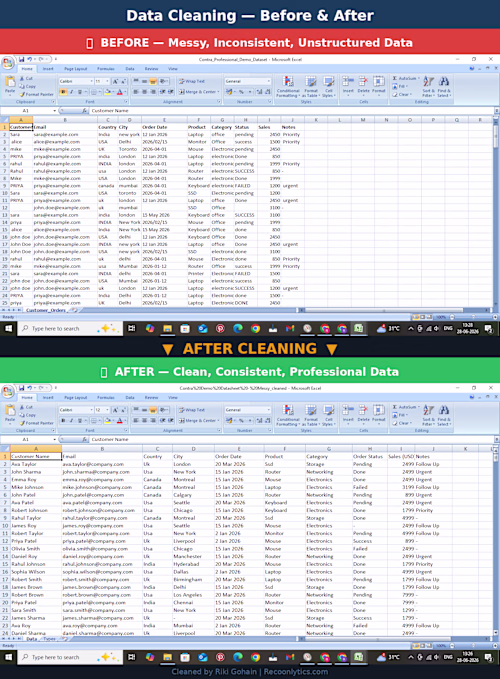Toggle Bold in BEFORE window Font group

pos(64,92)
